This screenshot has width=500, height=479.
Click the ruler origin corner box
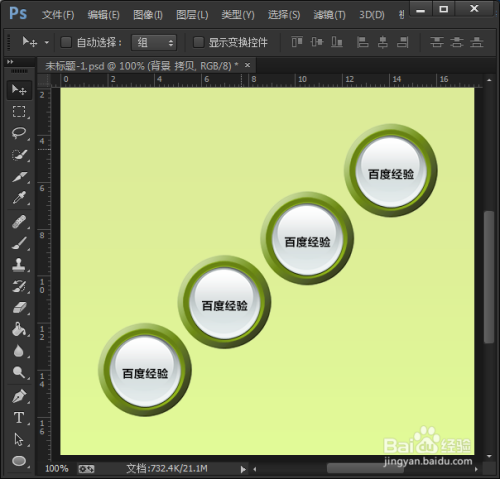click(43, 80)
